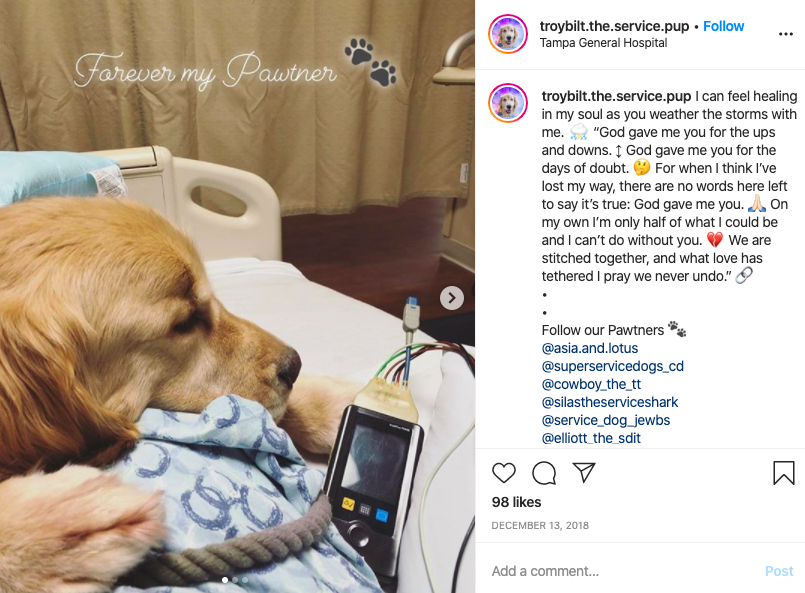Open the @silastheserviceshark mention
This screenshot has height=593, width=805.
pos(609,402)
